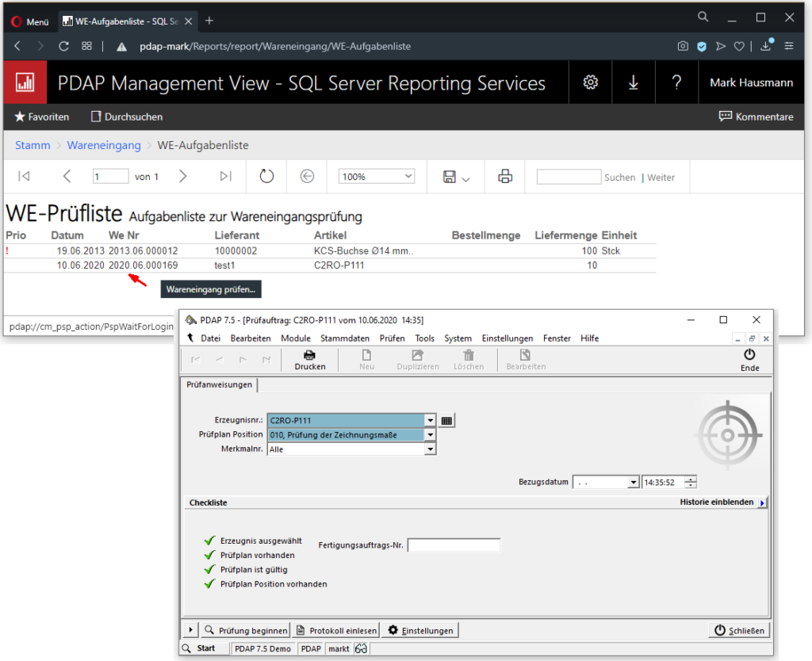Click Opera shield privacy icon
812x661 pixels.
pyautogui.click(x=702, y=46)
